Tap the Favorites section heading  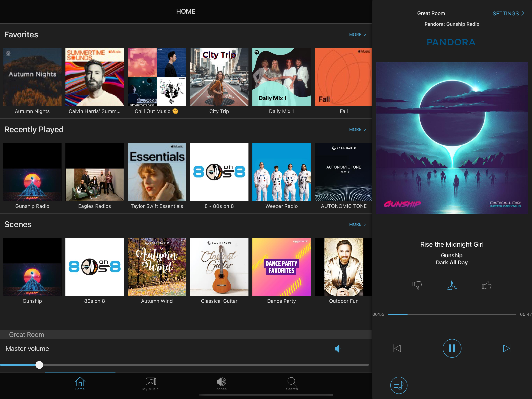click(x=21, y=35)
